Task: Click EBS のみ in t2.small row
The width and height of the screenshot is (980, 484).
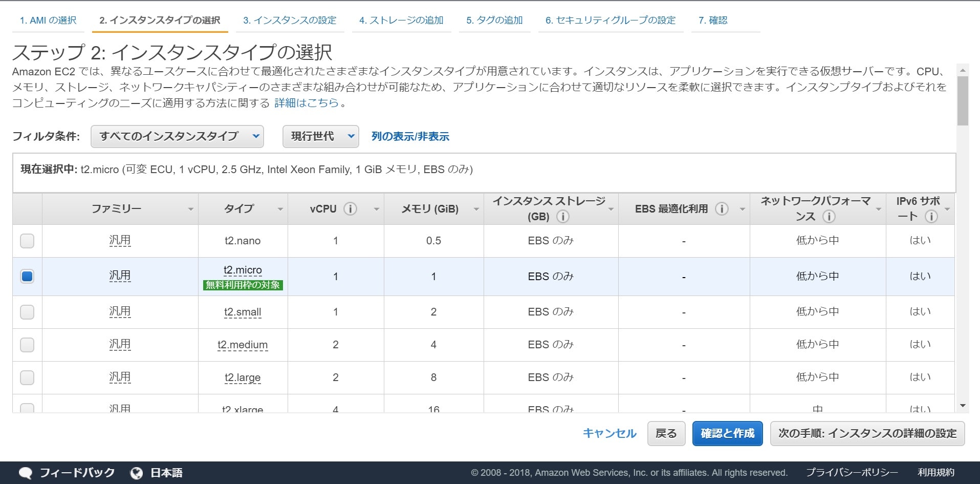Action: [551, 312]
